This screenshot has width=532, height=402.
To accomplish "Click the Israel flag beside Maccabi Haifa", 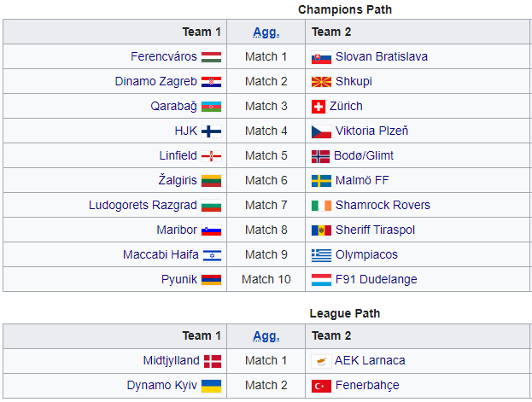I will [x=211, y=255].
